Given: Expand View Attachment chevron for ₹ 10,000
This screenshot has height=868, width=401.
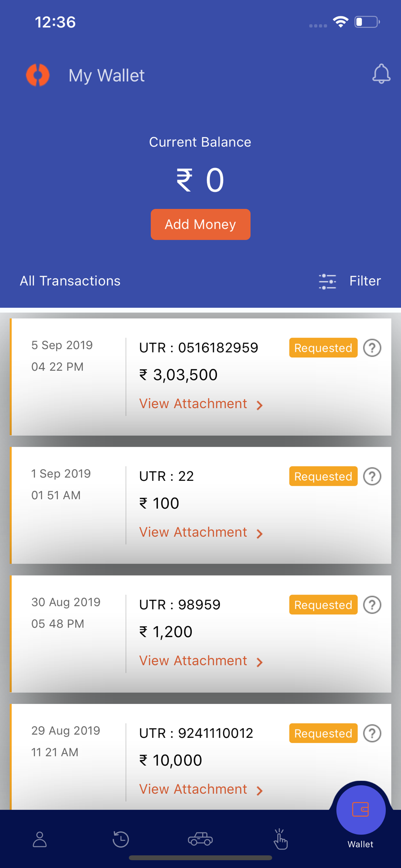Looking at the screenshot, I should tap(260, 791).
